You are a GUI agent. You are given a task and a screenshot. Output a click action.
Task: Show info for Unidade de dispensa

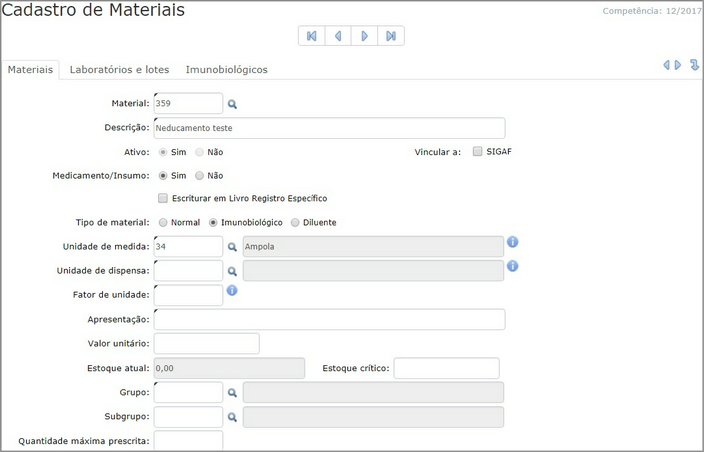(513, 266)
